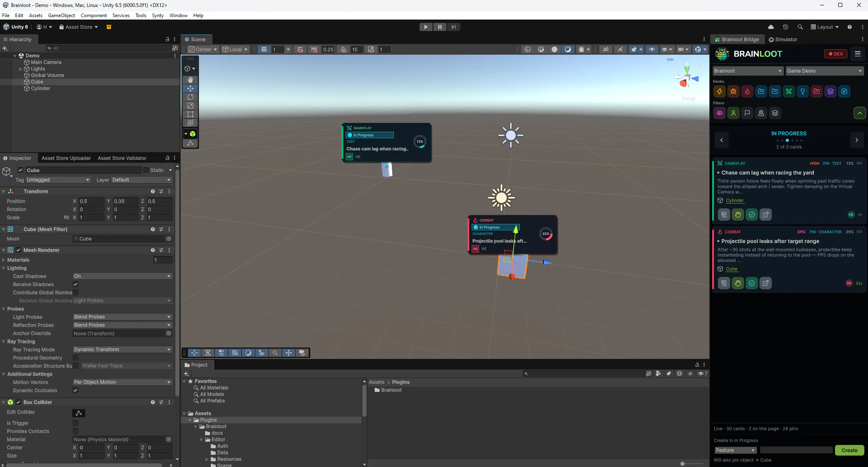
Task: Select the Rect tool in Scene toolbar
Action: pos(190,114)
